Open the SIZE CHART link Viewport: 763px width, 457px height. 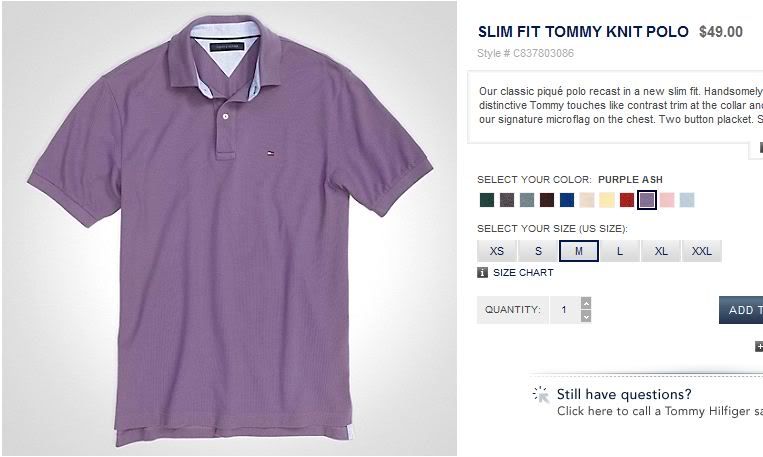[x=523, y=272]
